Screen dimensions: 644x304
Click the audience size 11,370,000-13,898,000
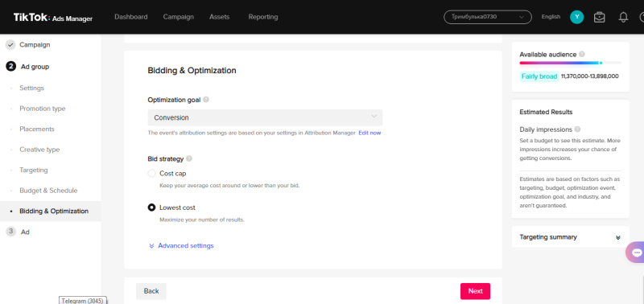click(590, 76)
